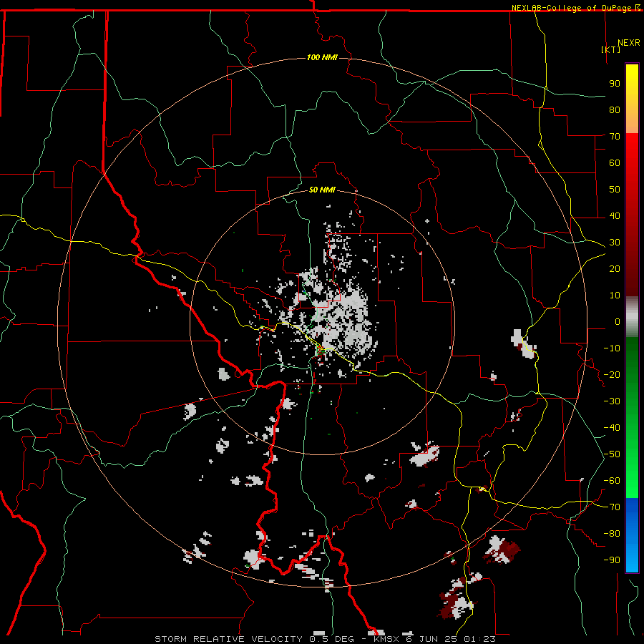Click the -70 value on velocity scale
Screen dimensions: 644x644
(x=612, y=507)
